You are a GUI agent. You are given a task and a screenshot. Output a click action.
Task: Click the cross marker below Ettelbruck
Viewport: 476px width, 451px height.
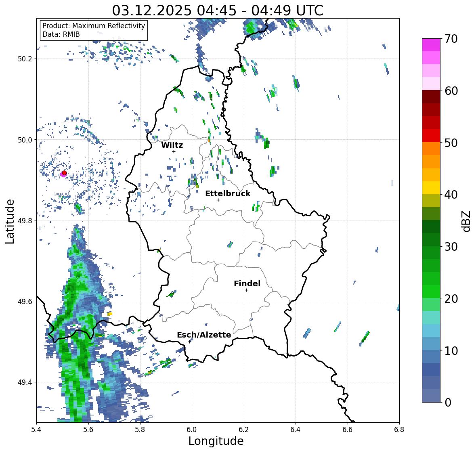click(x=218, y=200)
